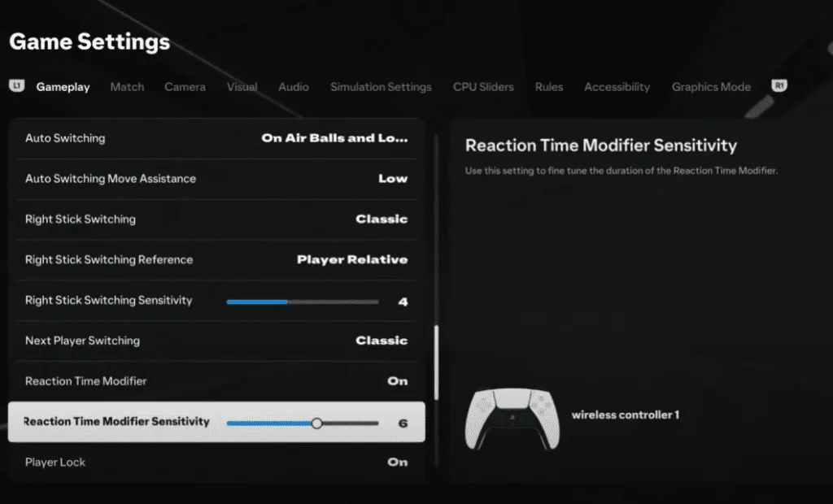Image resolution: width=833 pixels, height=504 pixels.
Task: Switch to the Match tab
Action: coord(127,87)
